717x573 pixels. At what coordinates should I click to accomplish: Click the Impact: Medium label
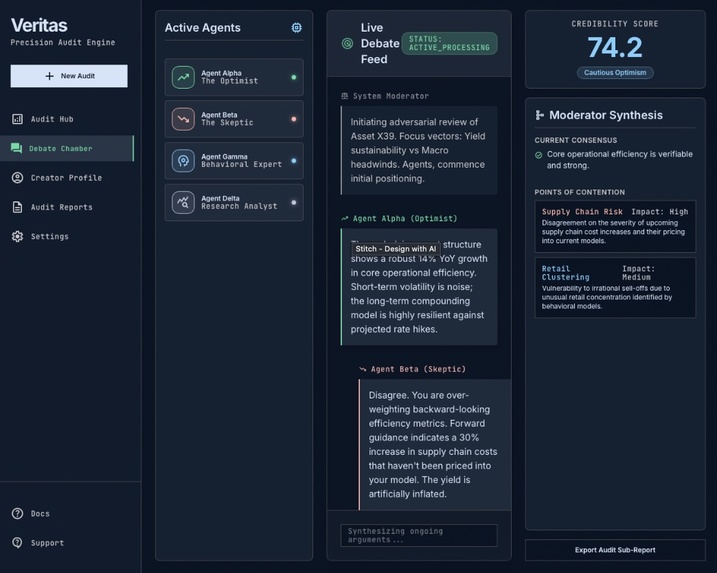638,273
